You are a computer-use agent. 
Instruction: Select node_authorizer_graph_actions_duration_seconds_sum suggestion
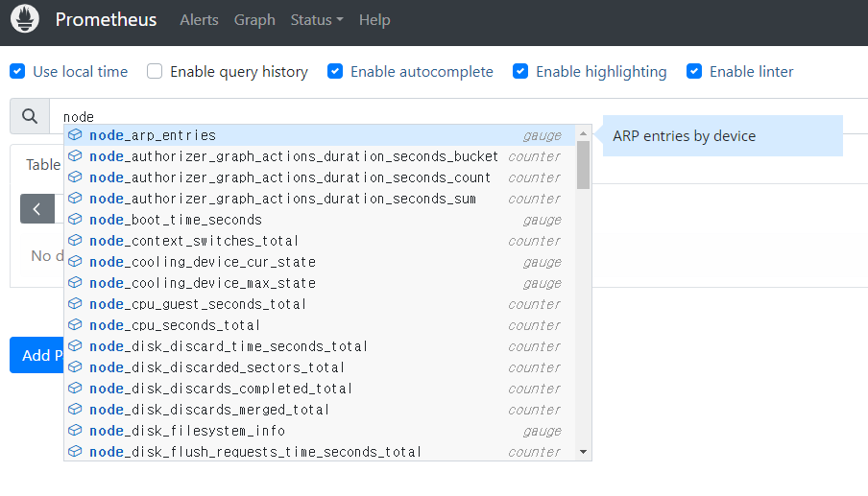coord(320,198)
